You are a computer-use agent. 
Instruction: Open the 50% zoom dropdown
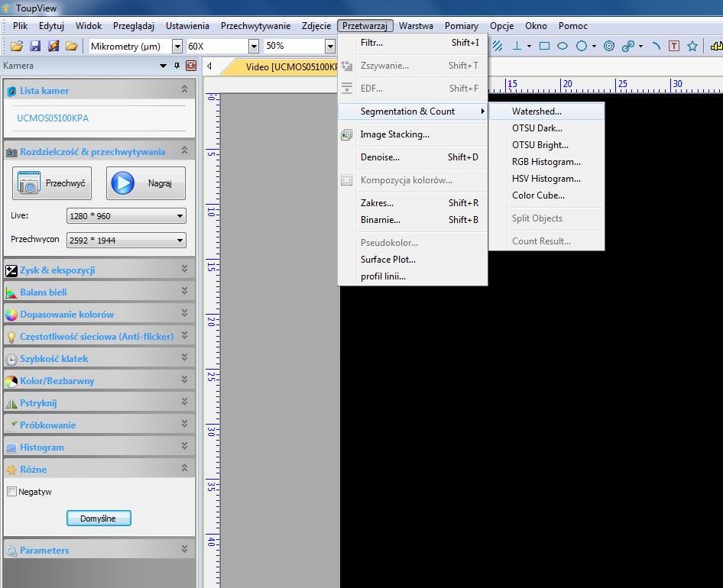tap(330, 46)
